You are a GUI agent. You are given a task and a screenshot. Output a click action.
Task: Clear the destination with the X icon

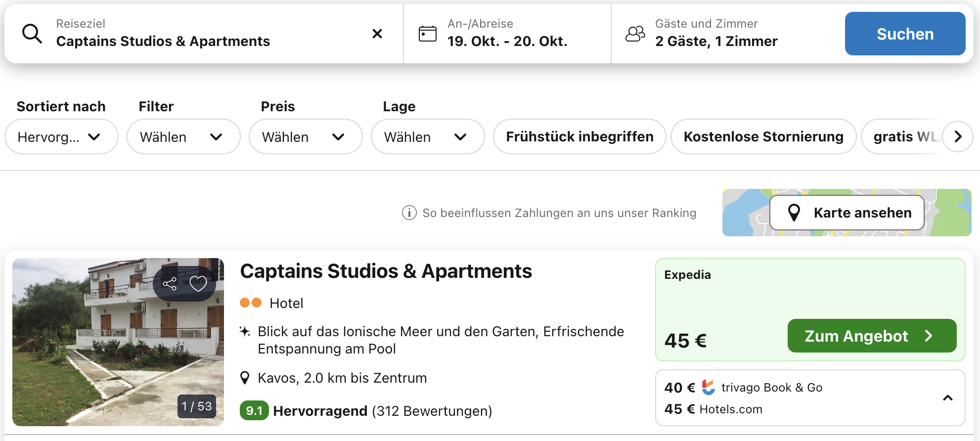point(377,34)
